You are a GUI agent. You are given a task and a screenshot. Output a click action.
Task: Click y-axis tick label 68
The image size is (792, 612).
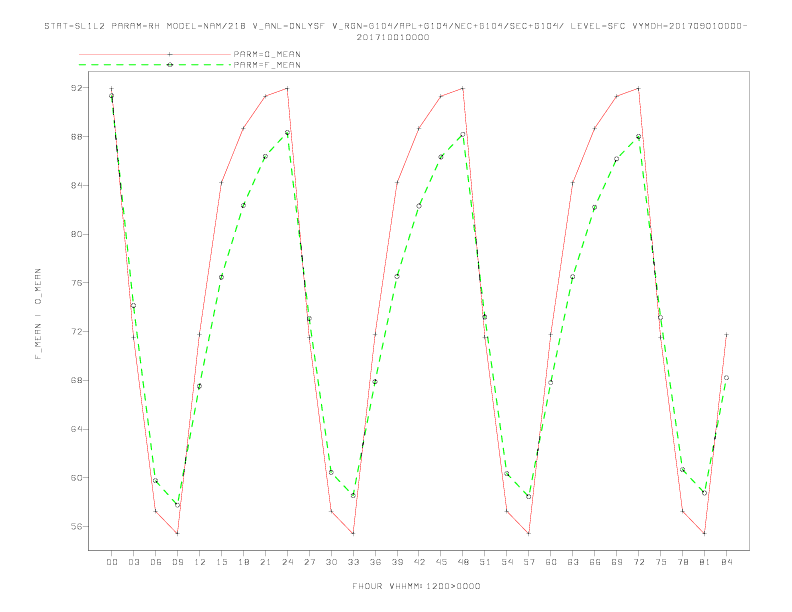(x=77, y=380)
